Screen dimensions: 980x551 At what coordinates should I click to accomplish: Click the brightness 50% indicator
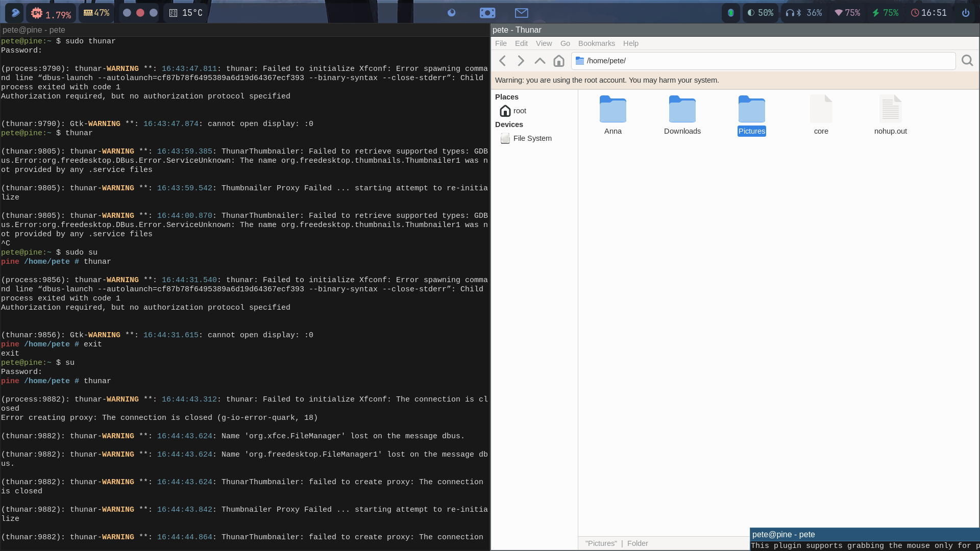[x=760, y=13]
